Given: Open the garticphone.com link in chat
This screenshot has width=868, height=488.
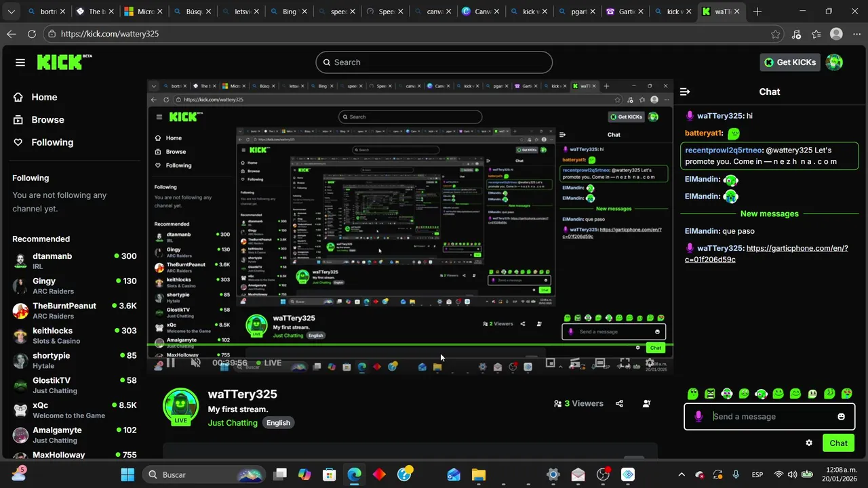Looking at the screenshot, I should [x=766, y=253].
